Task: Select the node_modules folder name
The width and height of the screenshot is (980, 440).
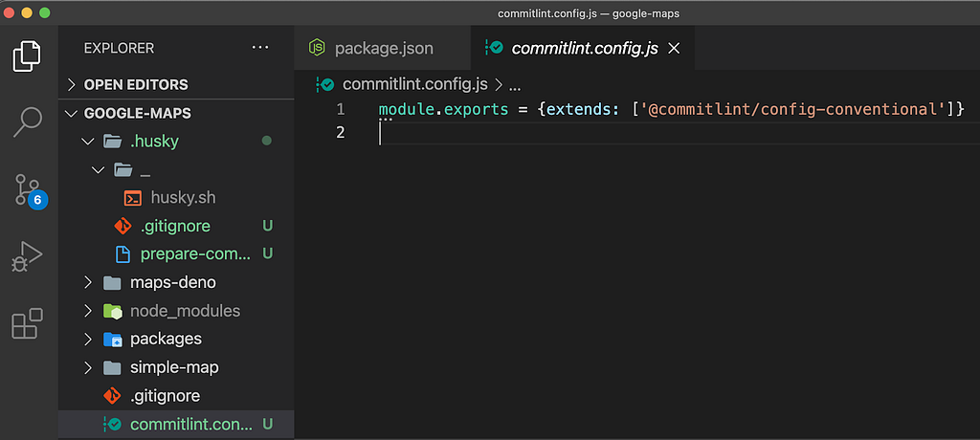Action: [185, 311]
